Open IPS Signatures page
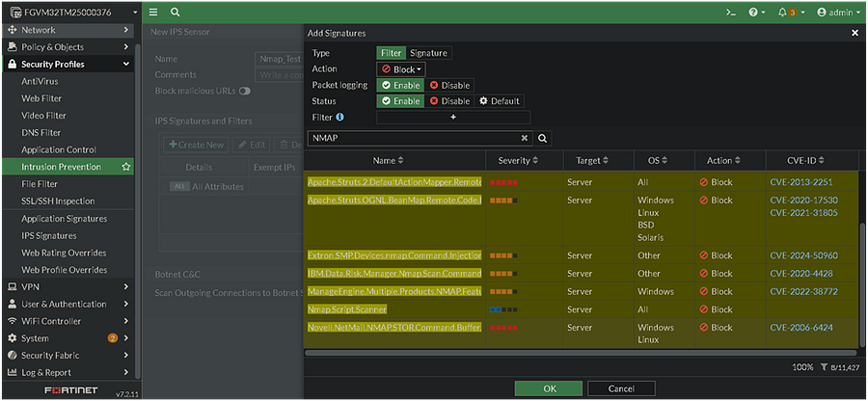This screenshot has height=401, width=868. (49, 235)
